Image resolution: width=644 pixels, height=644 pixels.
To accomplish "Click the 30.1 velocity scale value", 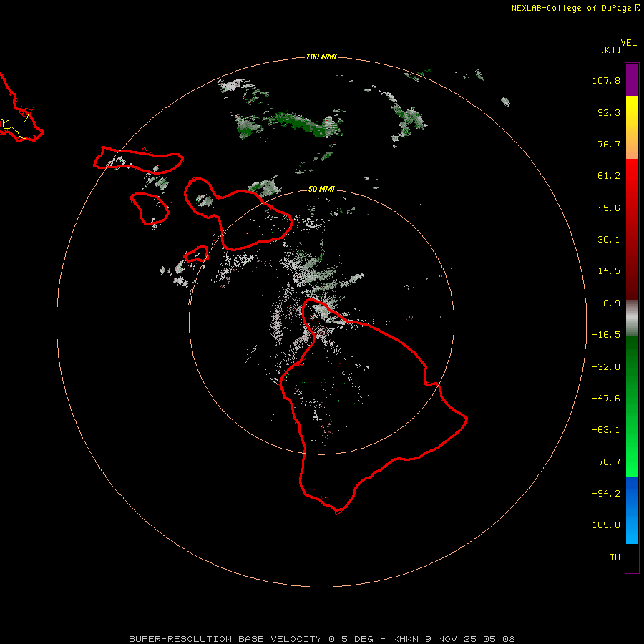I will [x=609, y=240].
